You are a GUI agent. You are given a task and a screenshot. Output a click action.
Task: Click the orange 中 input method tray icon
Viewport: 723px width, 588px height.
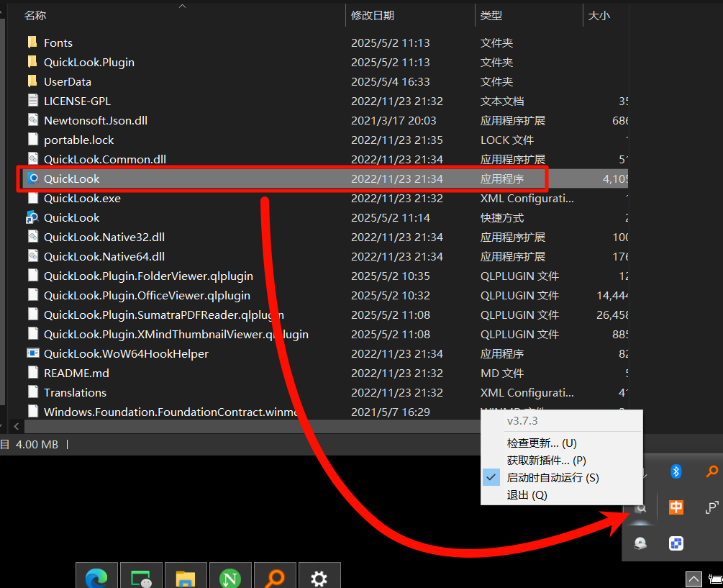tap(676, 507)
